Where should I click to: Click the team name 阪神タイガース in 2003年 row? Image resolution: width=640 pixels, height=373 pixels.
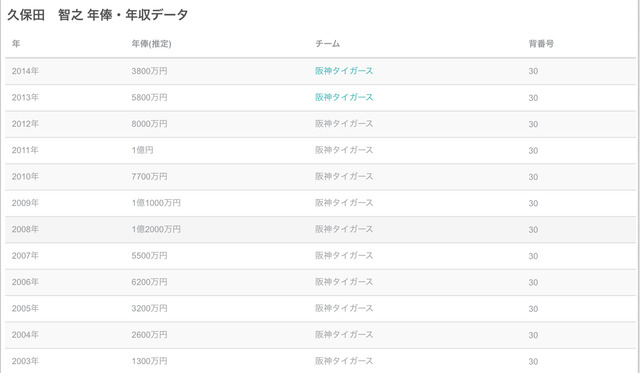pos(344,361)
